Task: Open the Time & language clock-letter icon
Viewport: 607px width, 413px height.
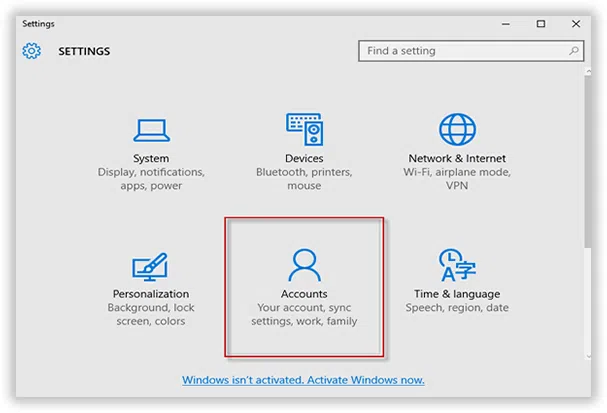Action: tap(457, 266)
